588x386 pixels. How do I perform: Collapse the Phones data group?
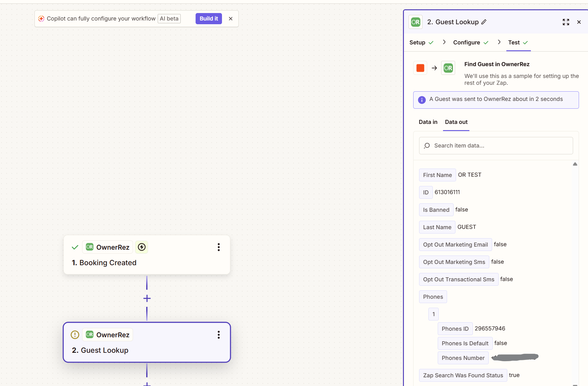[433, 297]
